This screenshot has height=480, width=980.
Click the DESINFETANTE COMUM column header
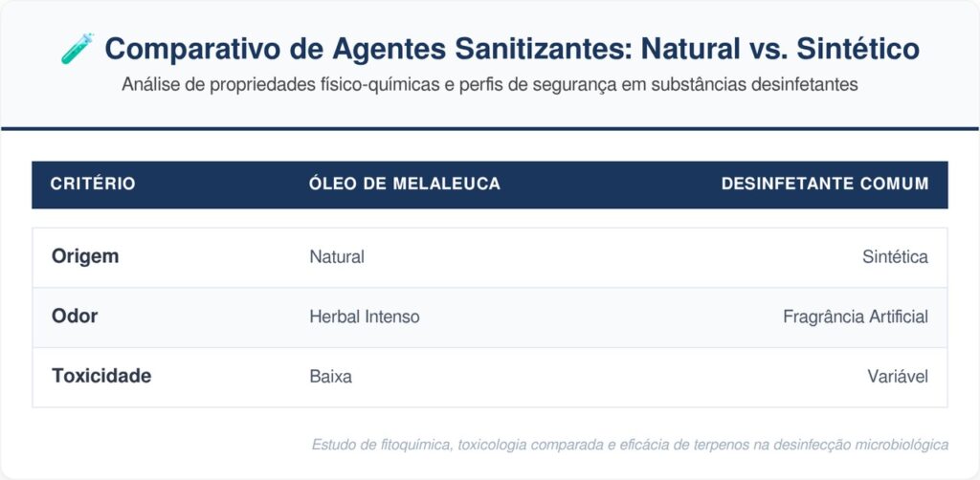coord(824,184)
